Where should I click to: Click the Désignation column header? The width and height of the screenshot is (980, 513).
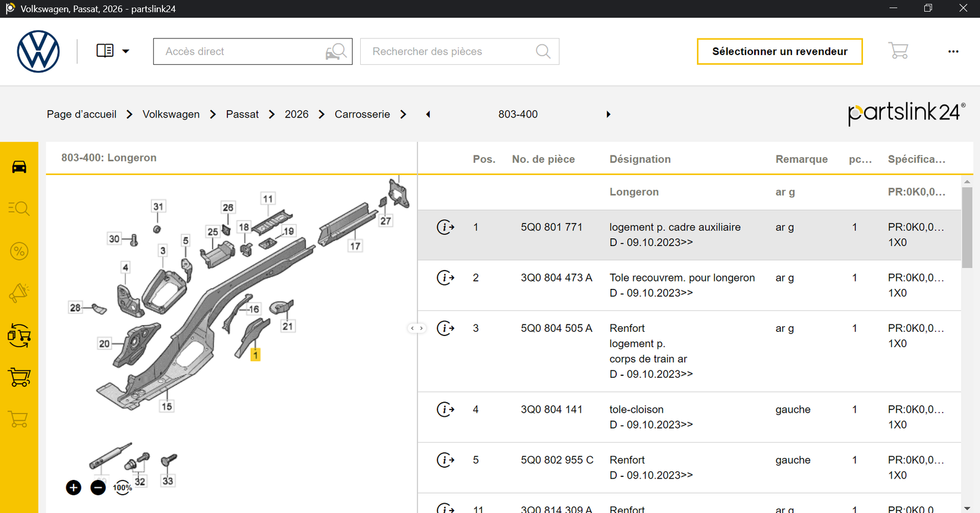coord(640,159)
